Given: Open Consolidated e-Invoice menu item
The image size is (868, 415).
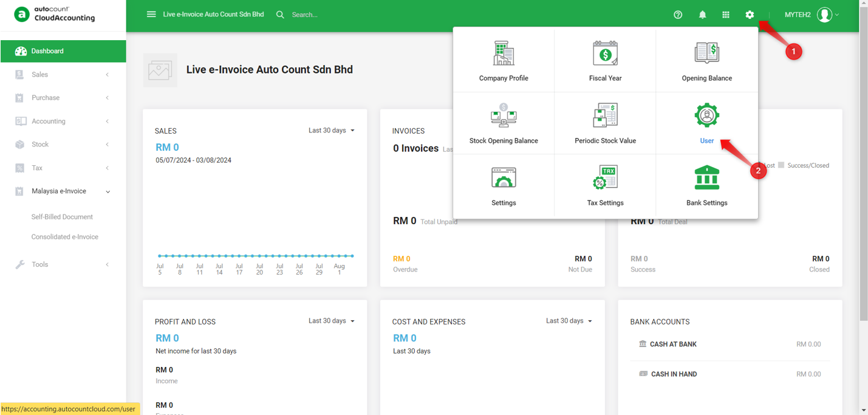Looking at the screenshot, I should [x=65, y=237].
